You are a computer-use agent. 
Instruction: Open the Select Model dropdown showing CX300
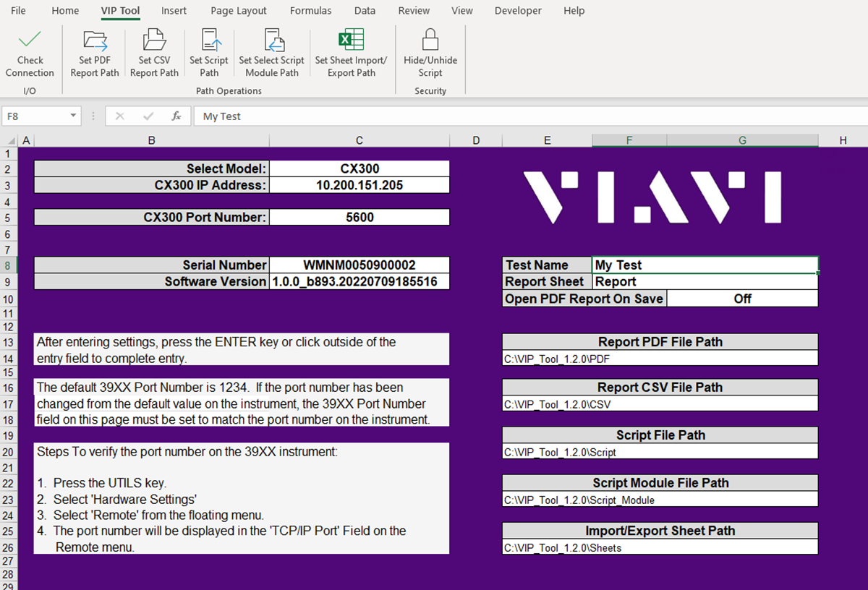point(359,168)
